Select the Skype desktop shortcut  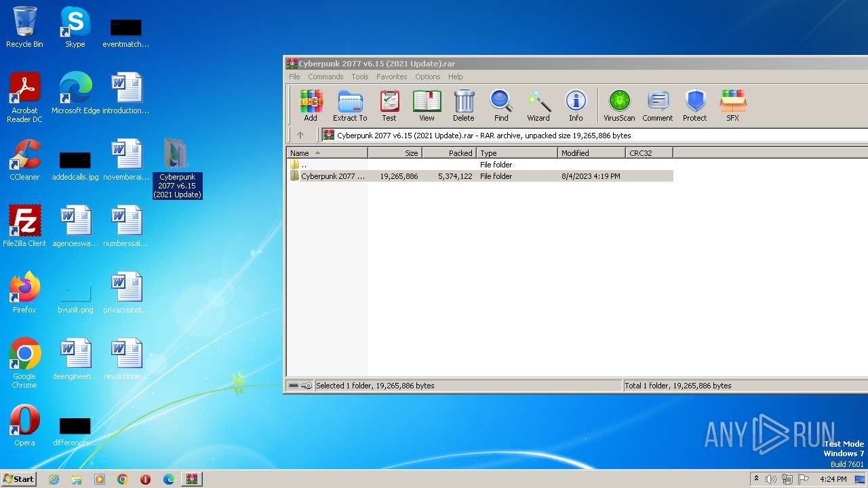pyautogui.click(x=75, y=27)
